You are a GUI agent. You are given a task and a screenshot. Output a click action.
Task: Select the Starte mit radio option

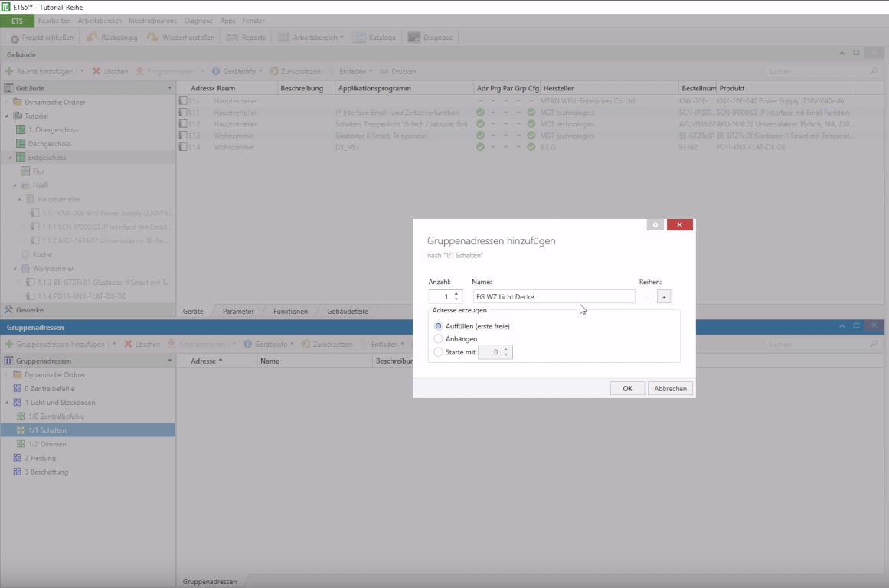coord(438,352)
